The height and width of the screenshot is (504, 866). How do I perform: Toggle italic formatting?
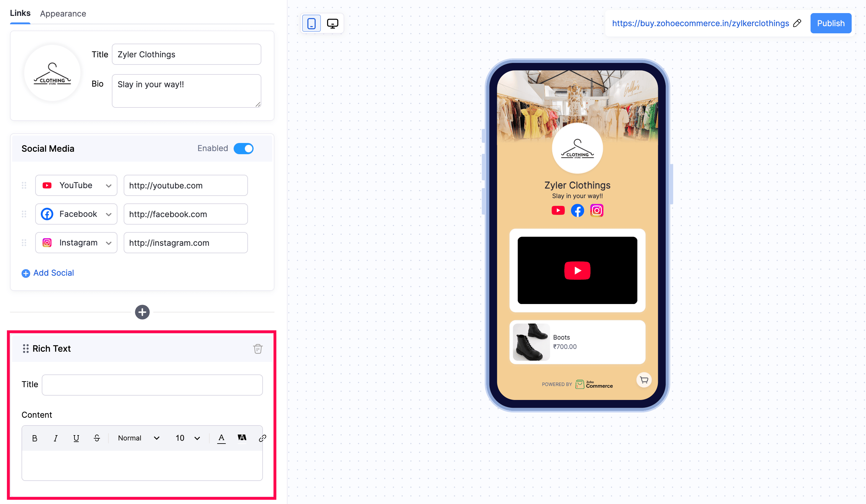(55, 438)
